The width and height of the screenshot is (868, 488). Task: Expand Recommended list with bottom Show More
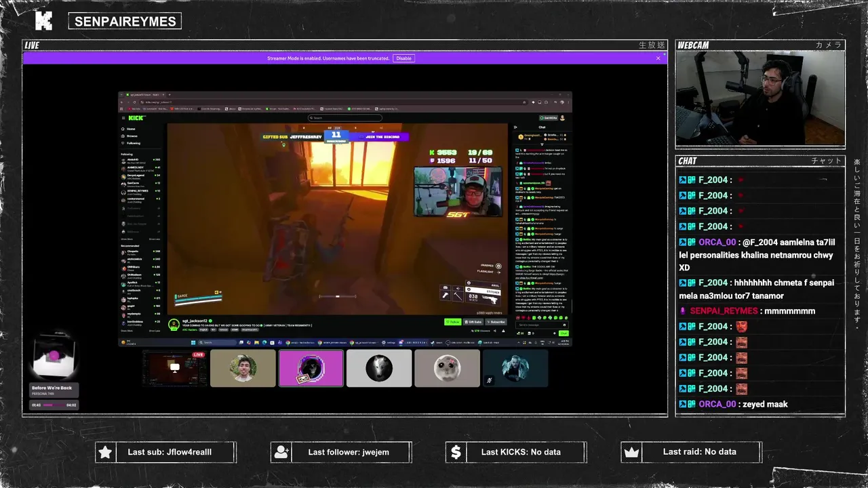[x=127, y=331]
